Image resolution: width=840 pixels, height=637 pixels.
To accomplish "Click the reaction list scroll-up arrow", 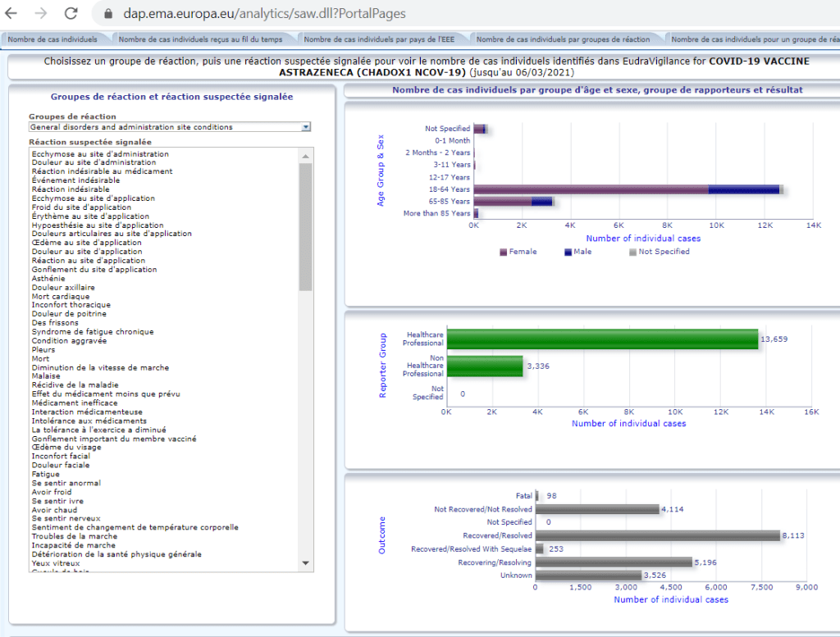I will (x=306, y=155).
